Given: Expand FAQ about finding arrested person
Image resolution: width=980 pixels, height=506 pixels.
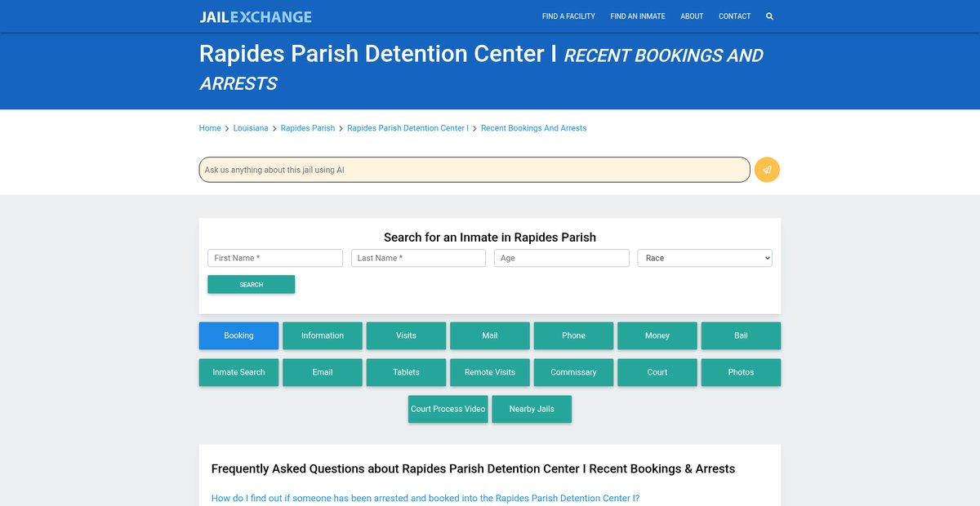Looking at the screenshot, I should pyautogui.click(x=425, y=498).
